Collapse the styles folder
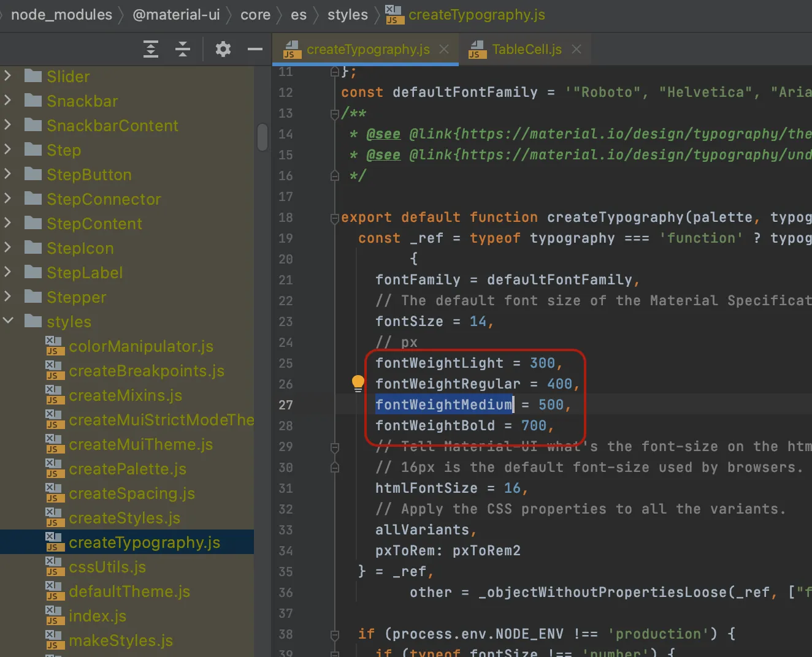The height and width of the screenshot is (657, 812). pyautogui.click(x=8, y=321)
